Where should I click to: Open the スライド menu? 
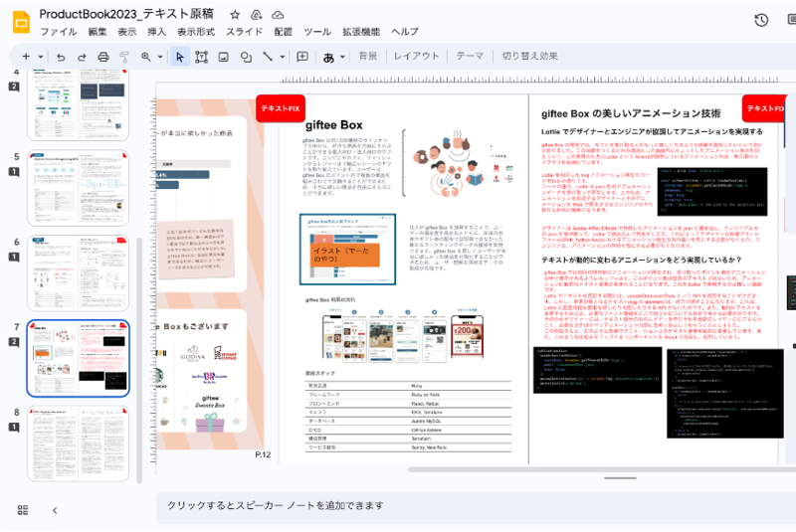coord(244,32)
